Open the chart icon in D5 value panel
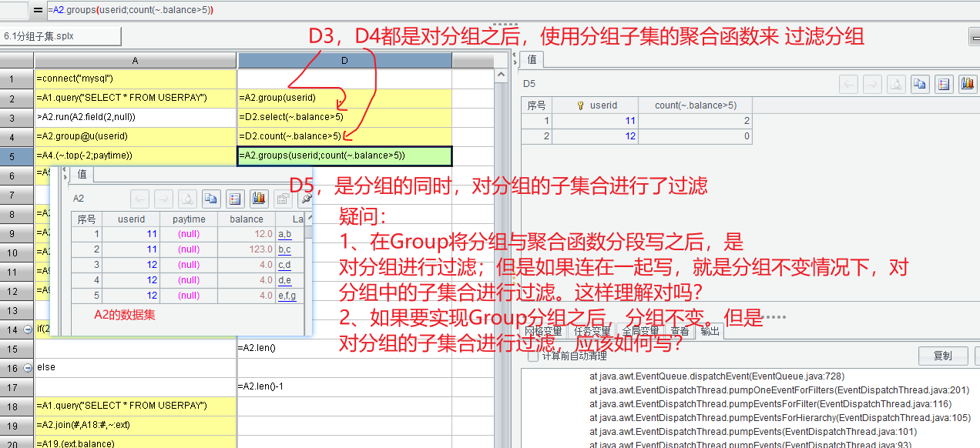This screenshot has height=448, width=980. [x=968, y=84]
